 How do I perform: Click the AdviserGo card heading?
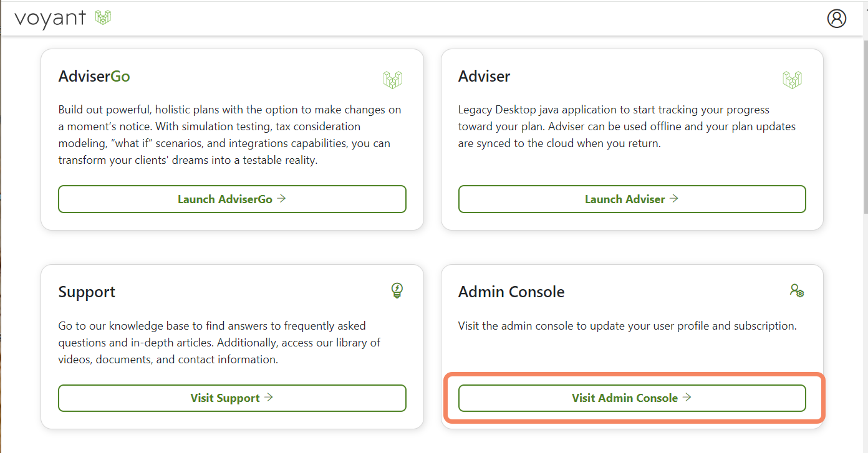click(94, 76)
